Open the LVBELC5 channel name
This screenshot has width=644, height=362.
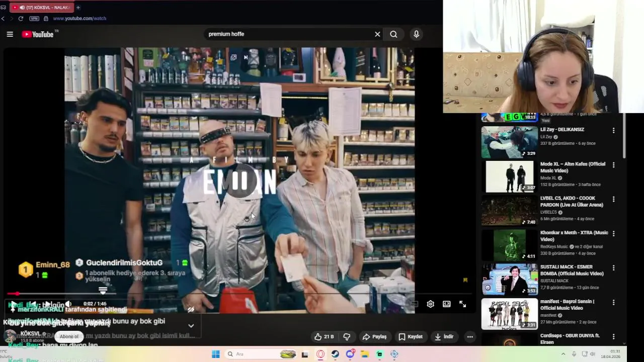point(548,212)
